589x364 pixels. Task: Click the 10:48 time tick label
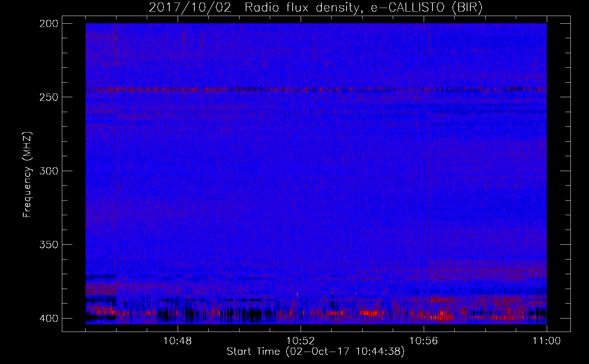point(178,341)
